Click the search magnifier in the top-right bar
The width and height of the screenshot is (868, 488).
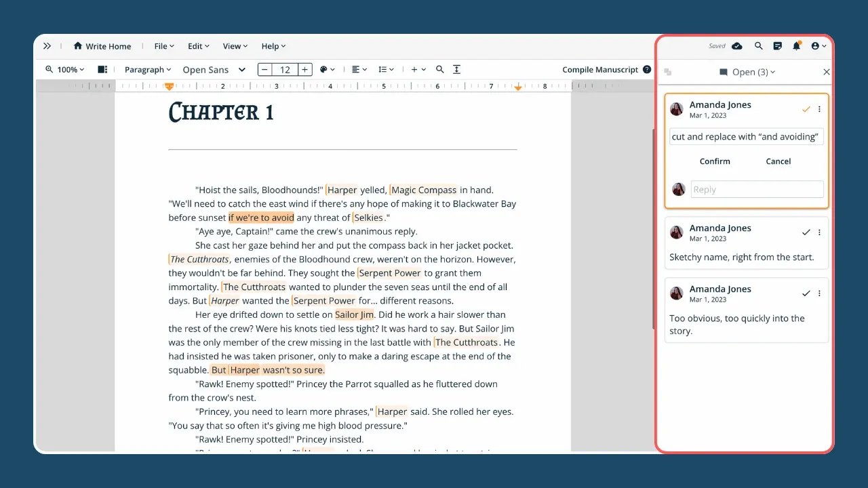point(758,46)
